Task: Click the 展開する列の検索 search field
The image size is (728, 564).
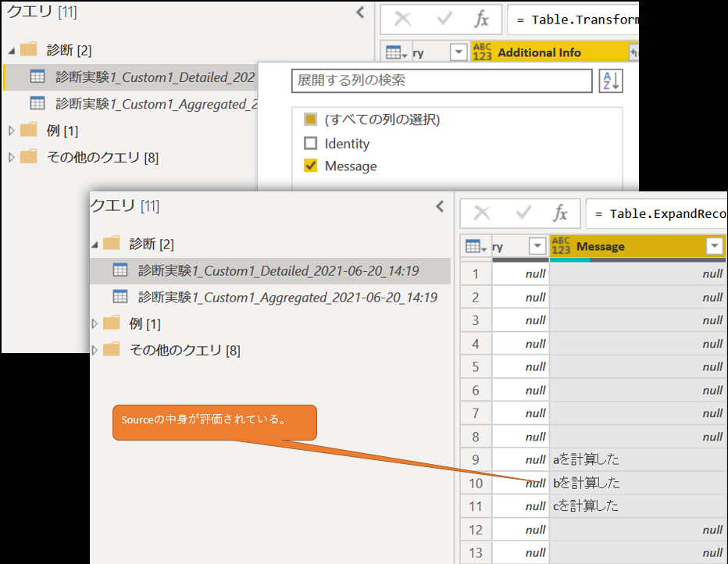Action: point(442,80)
